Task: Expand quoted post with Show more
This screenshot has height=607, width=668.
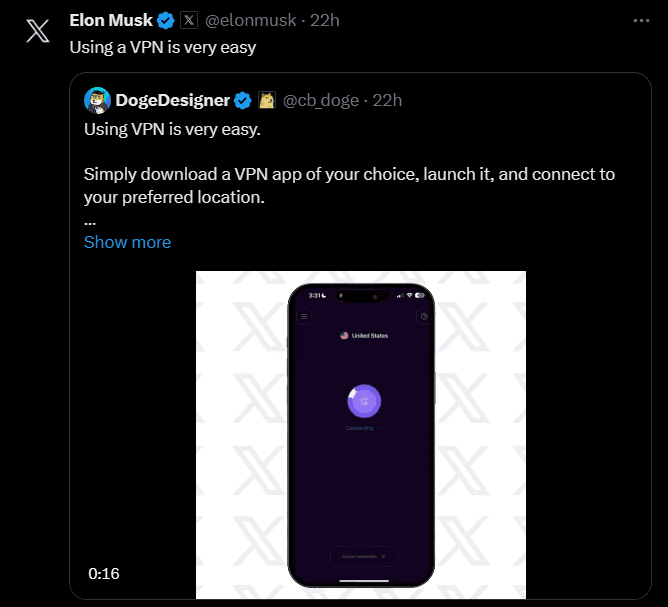Action: pyautogui.click(x=127, y=242)
